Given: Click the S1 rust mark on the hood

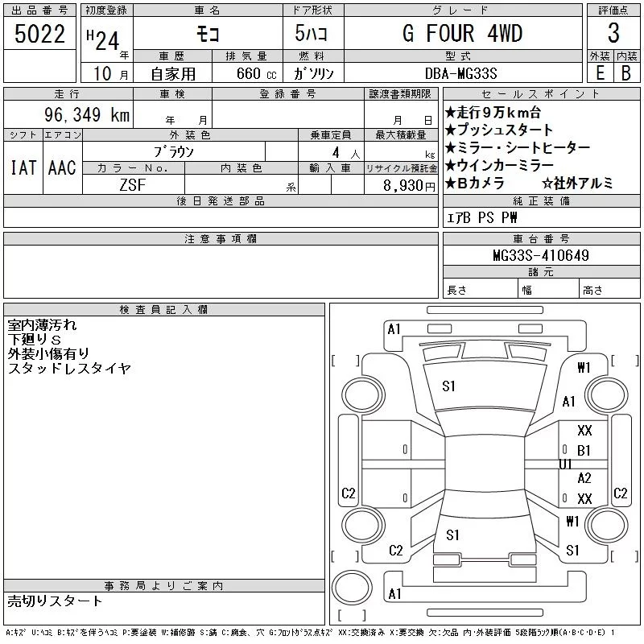Looking at the screenshot, I should click(448, 386).
